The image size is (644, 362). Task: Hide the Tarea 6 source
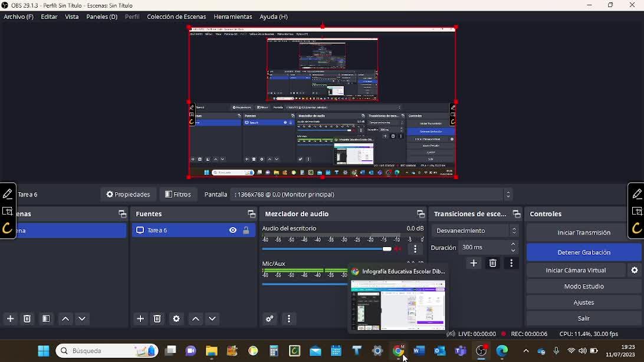(x=233, y=231)
